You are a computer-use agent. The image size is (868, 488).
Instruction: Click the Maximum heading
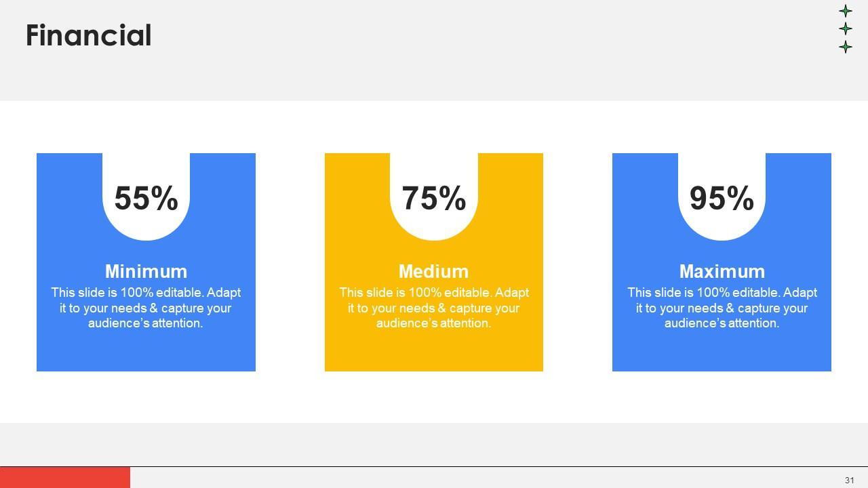point(722,271)
